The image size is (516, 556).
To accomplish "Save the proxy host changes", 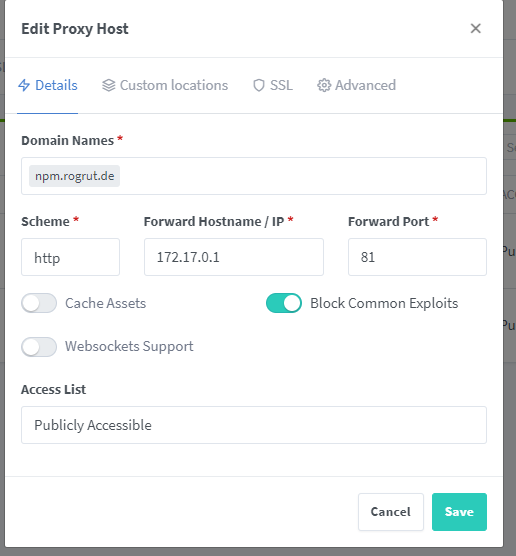I will click(459, 512).
